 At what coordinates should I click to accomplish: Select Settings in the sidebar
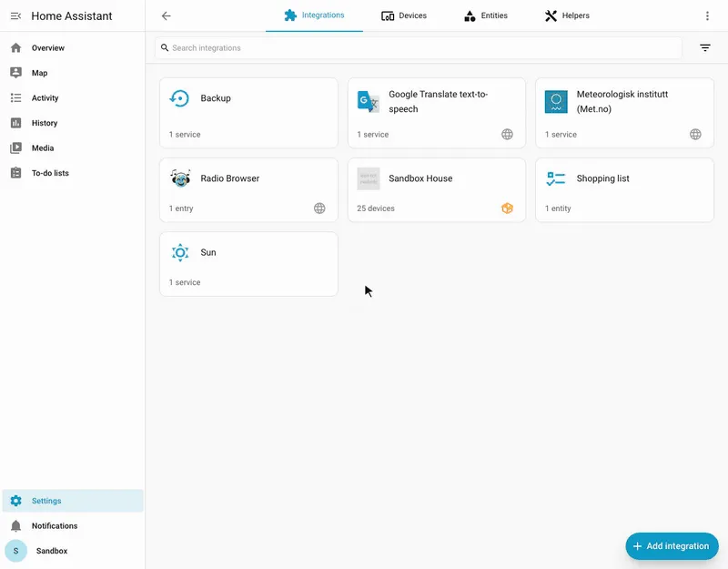coord(73,501)
